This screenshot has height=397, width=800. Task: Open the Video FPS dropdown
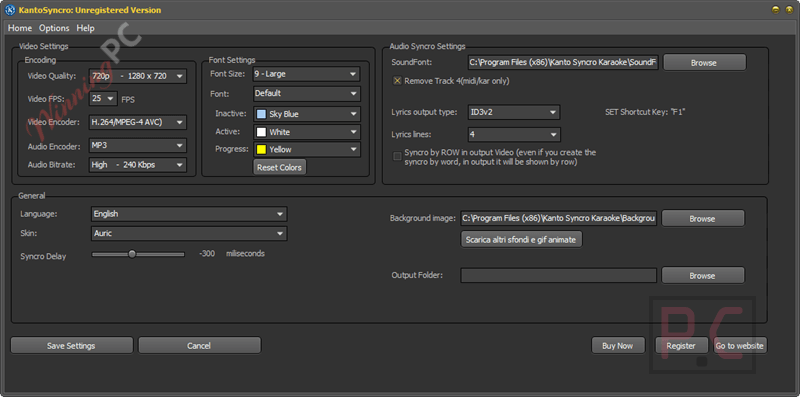[104, 98]
